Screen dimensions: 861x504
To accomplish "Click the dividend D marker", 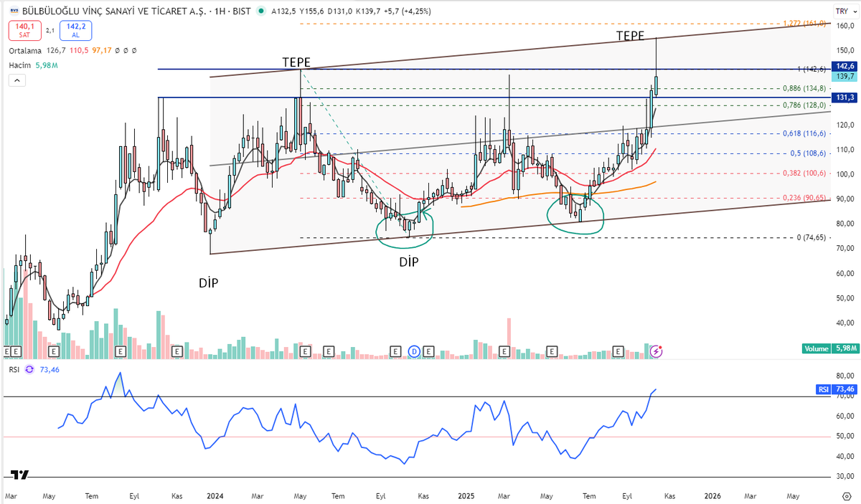I will (x=414, y=351).
